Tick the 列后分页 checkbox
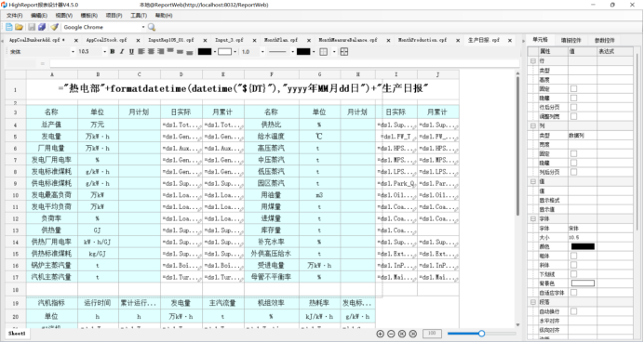644x342 pixels. [574, 172]
